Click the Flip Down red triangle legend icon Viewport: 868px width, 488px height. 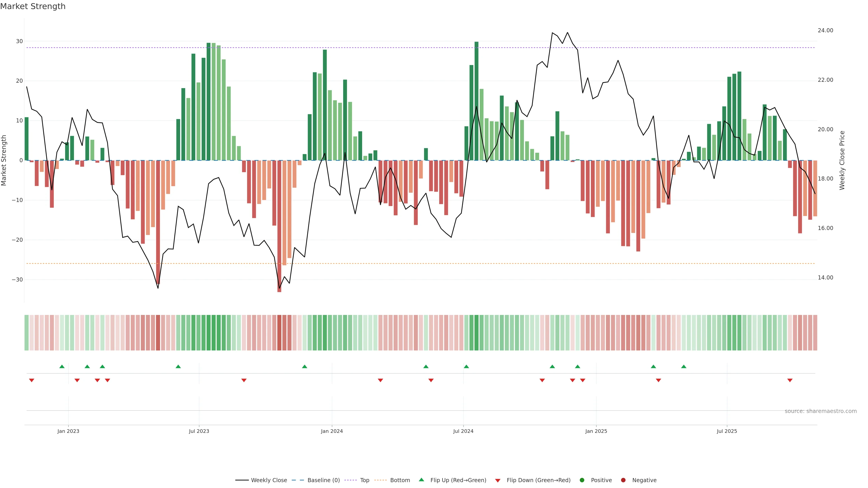[x=498, y=481]
